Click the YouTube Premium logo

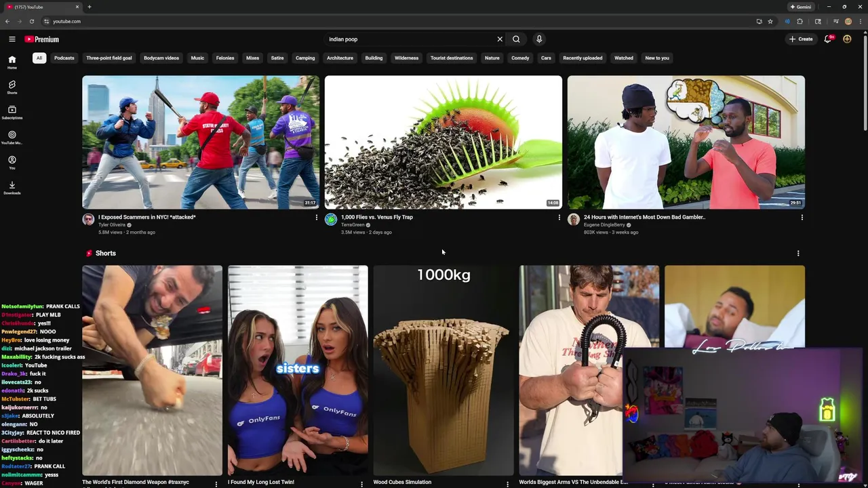pyautogui.click(x=41, y=39)
